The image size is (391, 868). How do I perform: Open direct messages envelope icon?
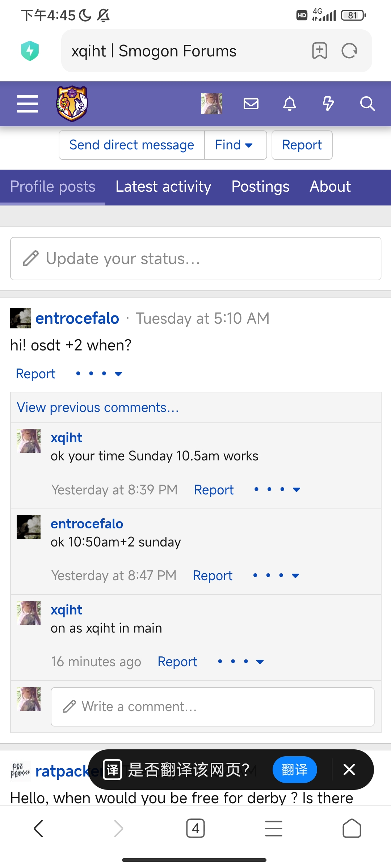pyautogui.click(x=251, y=104)
